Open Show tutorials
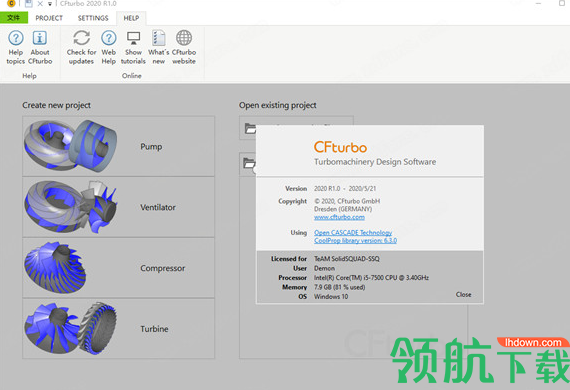This screenshot has height=390, width=570. point(133,47)
